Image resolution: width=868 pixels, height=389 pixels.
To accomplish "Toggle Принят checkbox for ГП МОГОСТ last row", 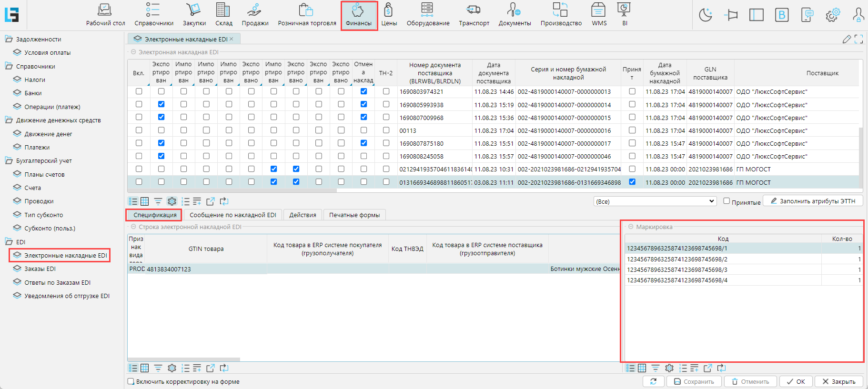I will coord(632,182).
